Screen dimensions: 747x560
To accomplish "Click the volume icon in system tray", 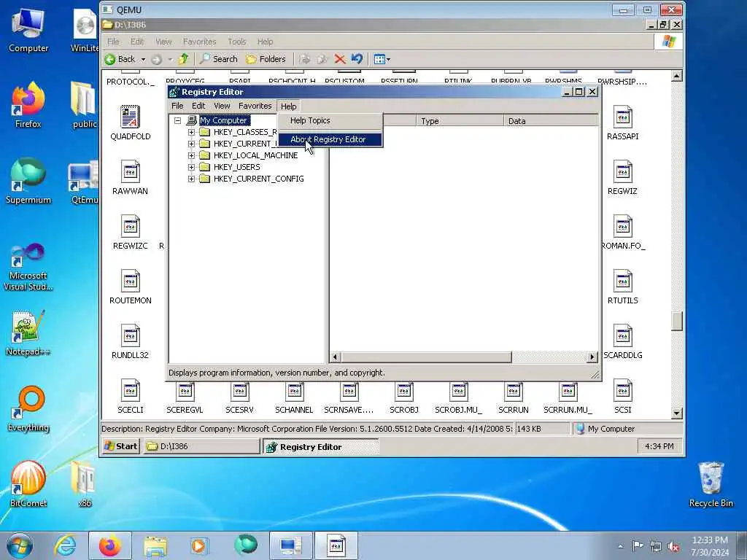I will coord(673,547).
